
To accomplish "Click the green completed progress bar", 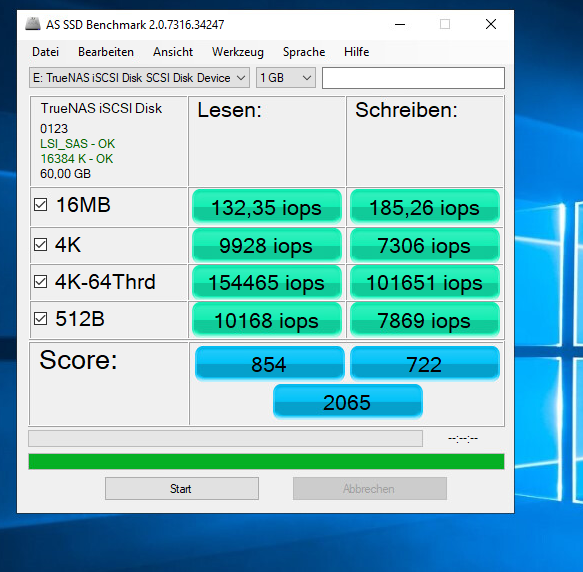I will point(266,461).
